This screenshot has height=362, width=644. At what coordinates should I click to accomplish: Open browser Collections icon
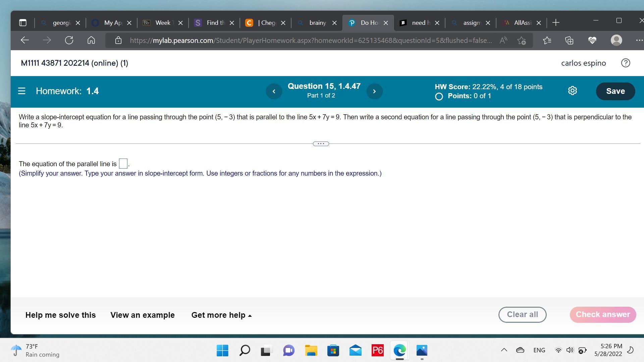pos(569,41)
